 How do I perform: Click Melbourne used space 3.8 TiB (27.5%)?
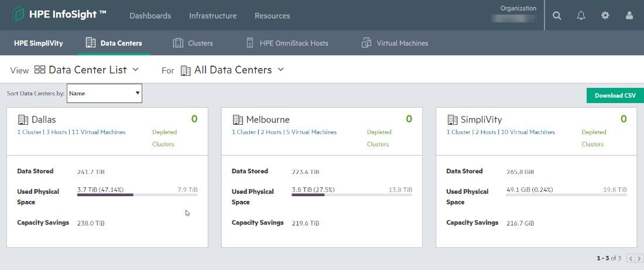(x=313, y=189)
